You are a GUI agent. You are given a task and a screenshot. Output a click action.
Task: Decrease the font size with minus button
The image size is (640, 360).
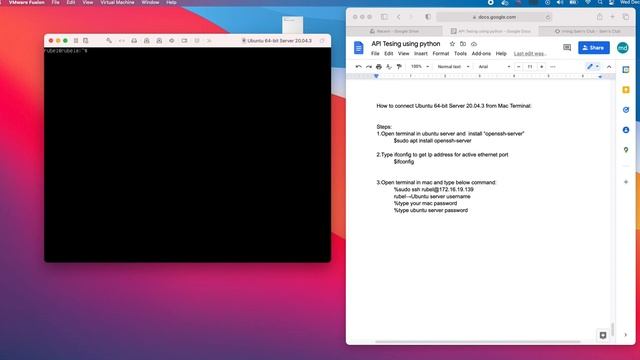[518, 67]
